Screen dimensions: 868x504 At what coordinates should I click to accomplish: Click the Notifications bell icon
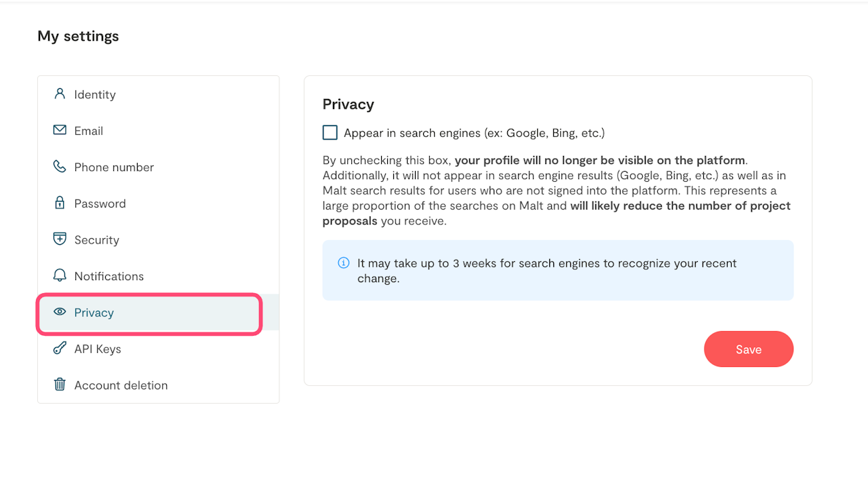[60, 275]
